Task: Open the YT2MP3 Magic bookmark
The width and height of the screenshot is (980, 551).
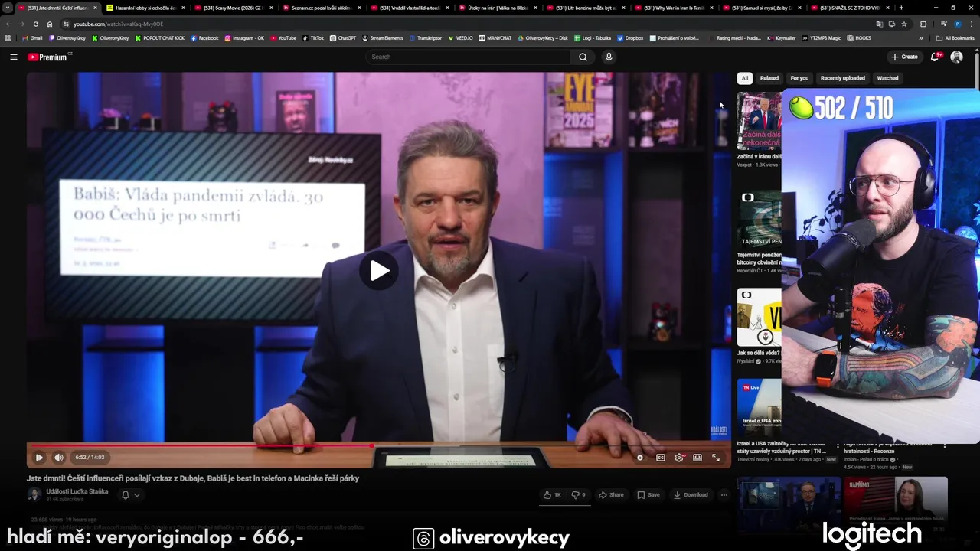Action: (821, 38)
